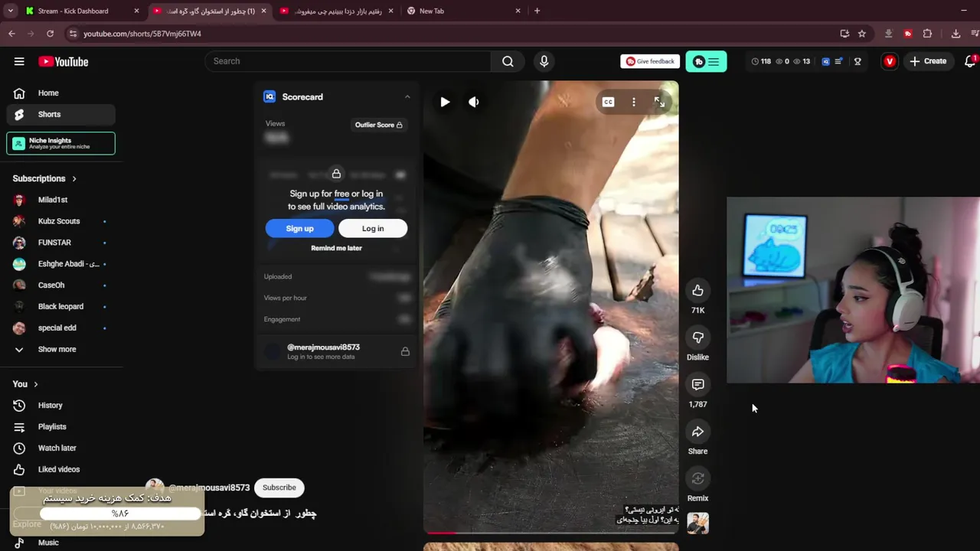Open History in the sidebar
This screenshot has width=980, height=551.
click(x=61, y=406)
